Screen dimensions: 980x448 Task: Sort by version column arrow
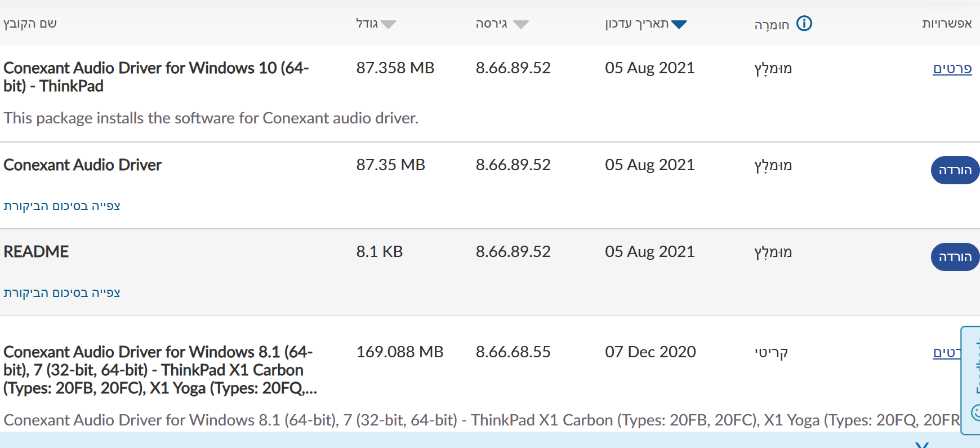coord(521,24)
